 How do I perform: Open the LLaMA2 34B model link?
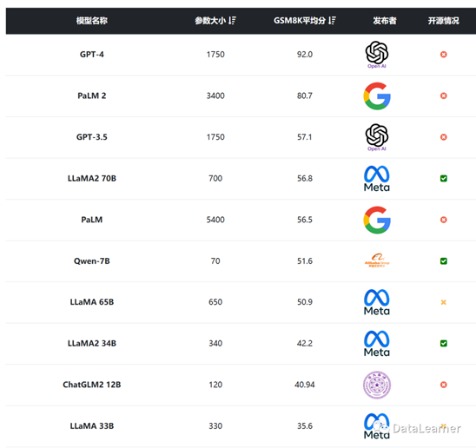point(92,344)
